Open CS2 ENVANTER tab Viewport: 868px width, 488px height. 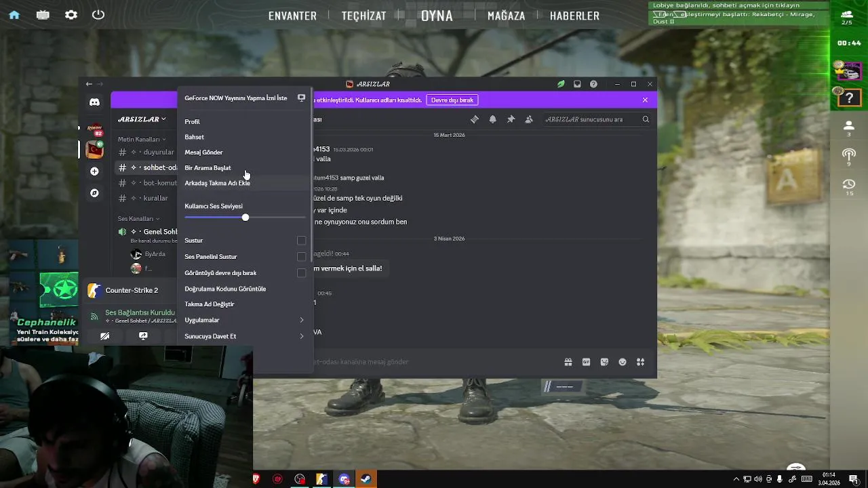tap(292, 16)
